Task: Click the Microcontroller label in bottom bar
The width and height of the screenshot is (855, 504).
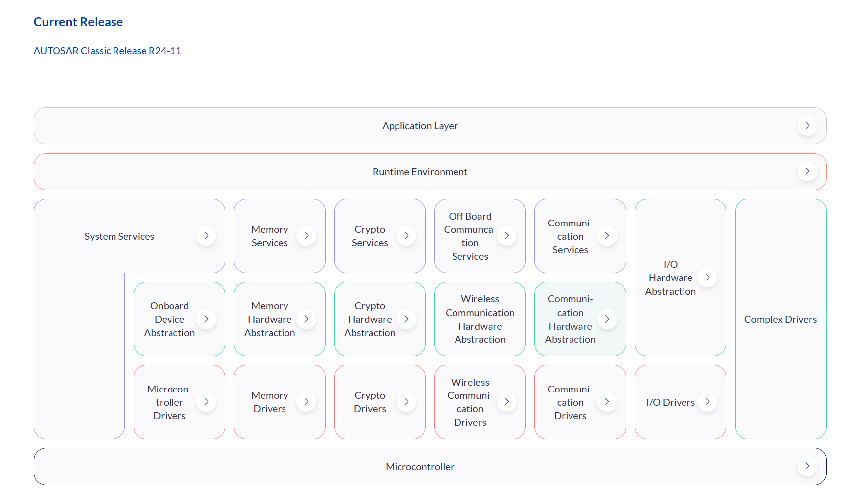Action: 420,467
